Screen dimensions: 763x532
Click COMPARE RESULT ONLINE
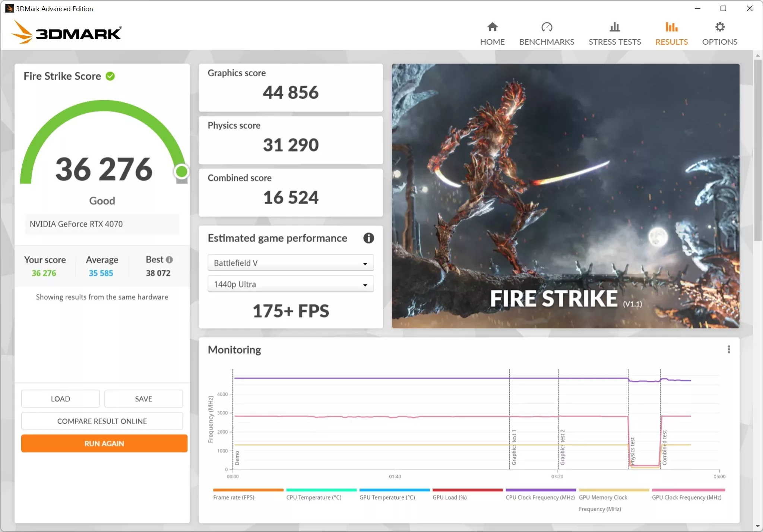(x=102, y=421)
